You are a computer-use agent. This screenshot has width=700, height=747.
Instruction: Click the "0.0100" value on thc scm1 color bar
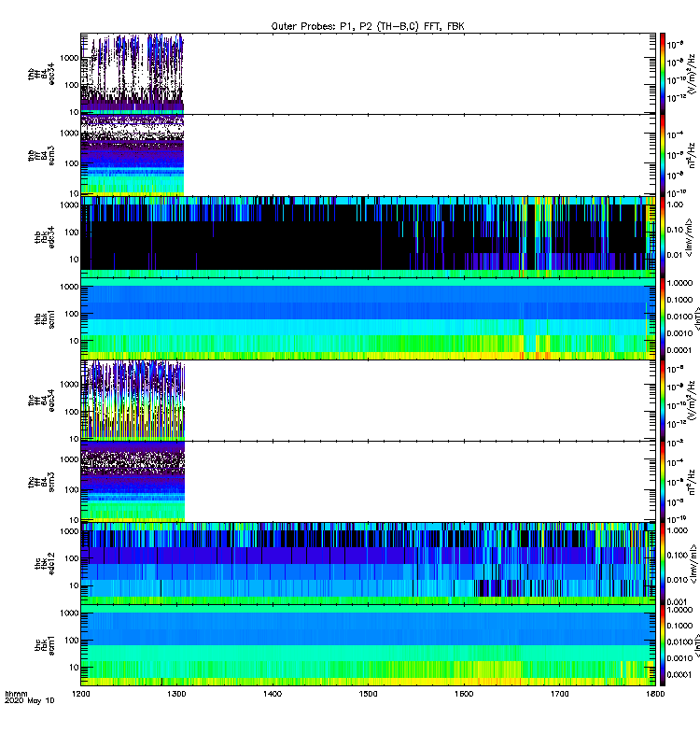tap(679, 642)
